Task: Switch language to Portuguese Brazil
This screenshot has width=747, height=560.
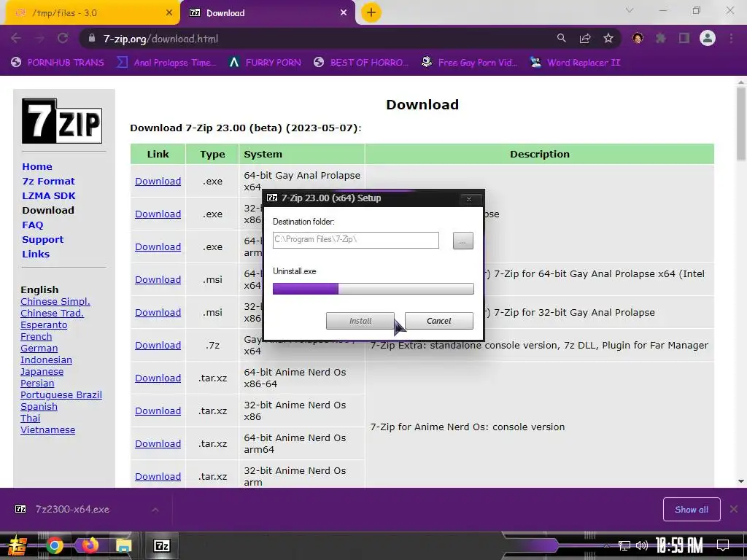Action: click(x=61, y=394)
